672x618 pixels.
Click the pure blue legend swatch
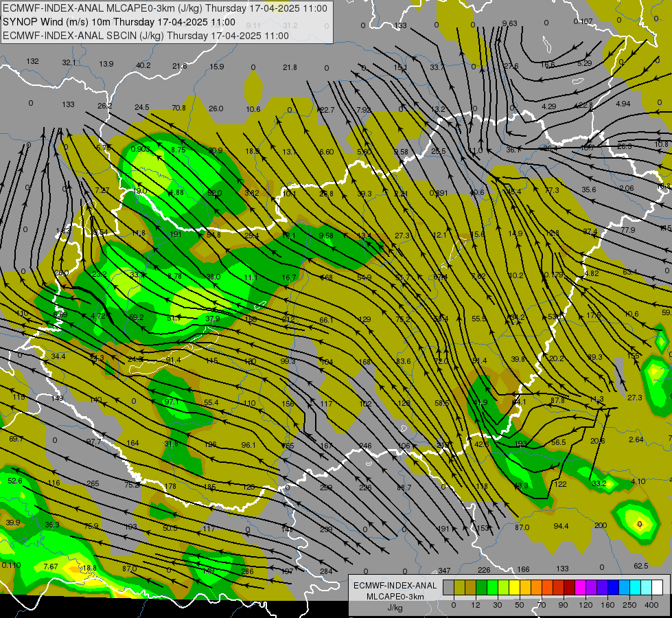coord(613,587)
